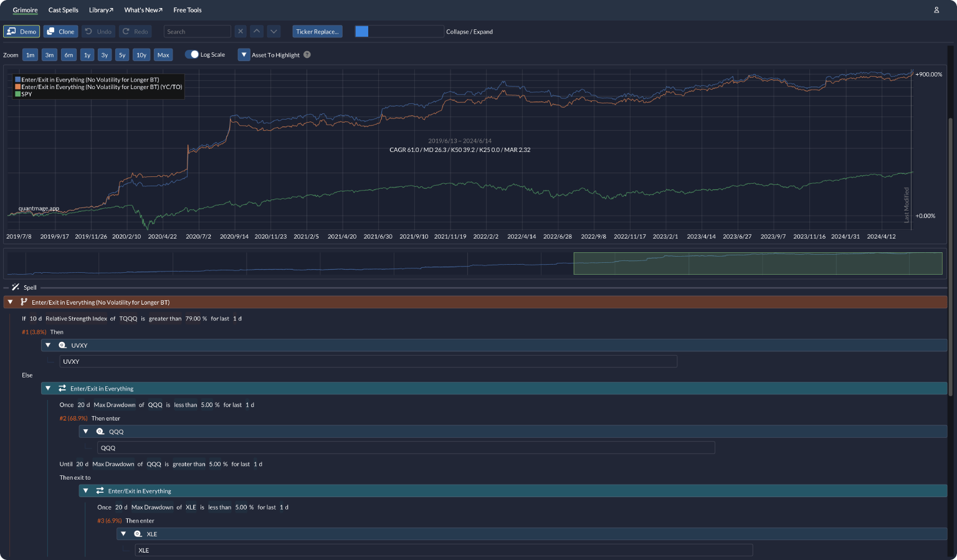This screenshot has width=957, height=560.
Task: Collapse the root Enter/Exit in Everything spell
Action: tap(10, 302)
